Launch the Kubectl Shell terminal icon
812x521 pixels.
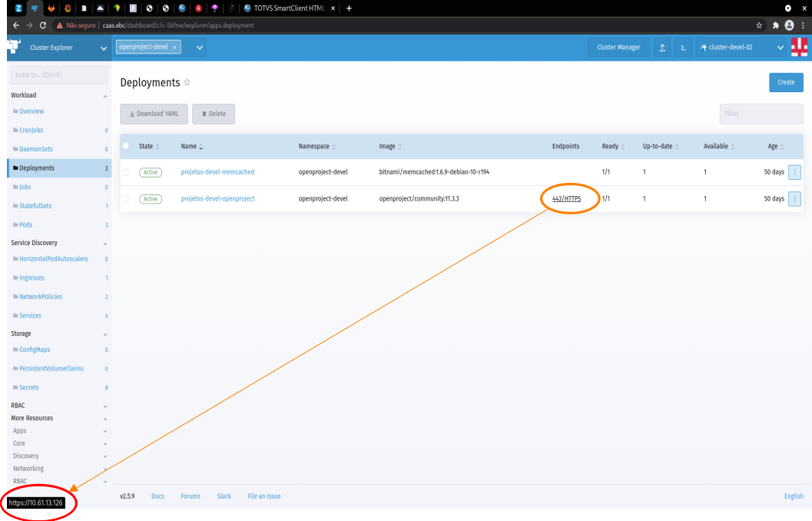683,47
